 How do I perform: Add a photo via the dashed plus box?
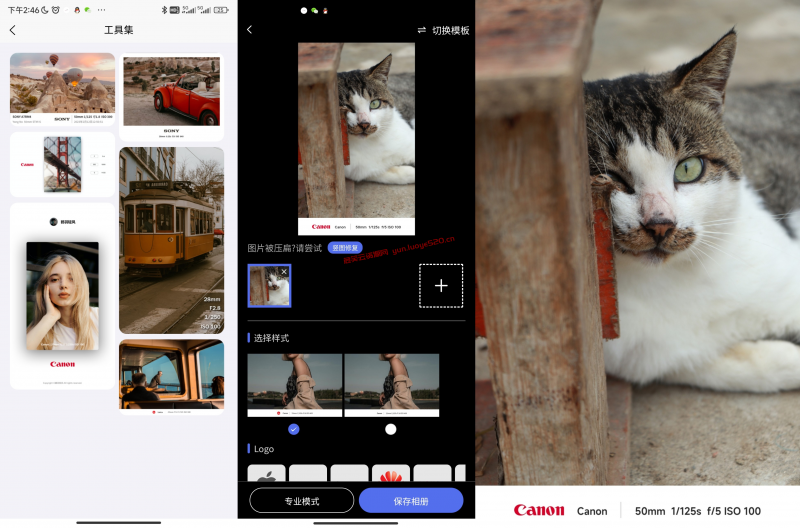441,286
